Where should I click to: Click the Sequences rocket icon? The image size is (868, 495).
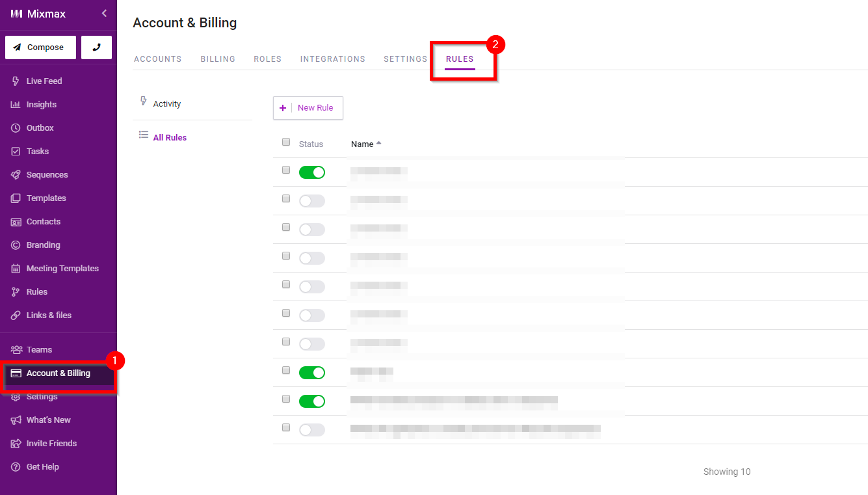[16, 175]
